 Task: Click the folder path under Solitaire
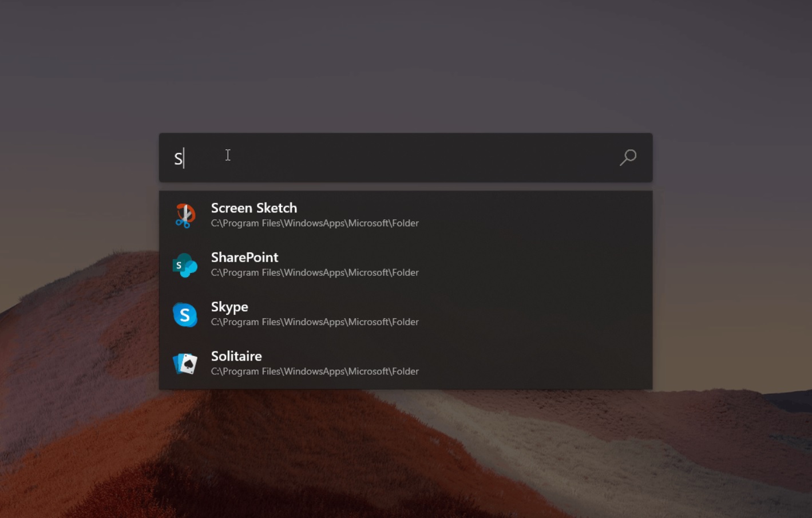tap(315, 371)
